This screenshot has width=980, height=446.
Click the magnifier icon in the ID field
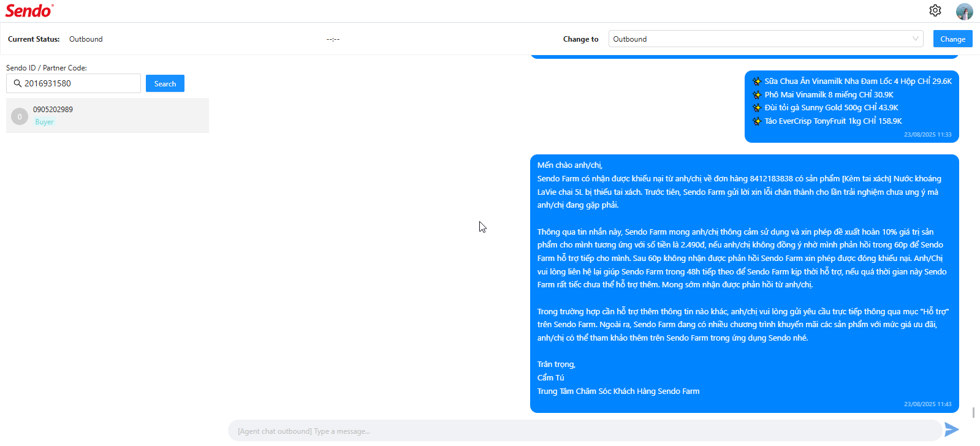(17, 83)
